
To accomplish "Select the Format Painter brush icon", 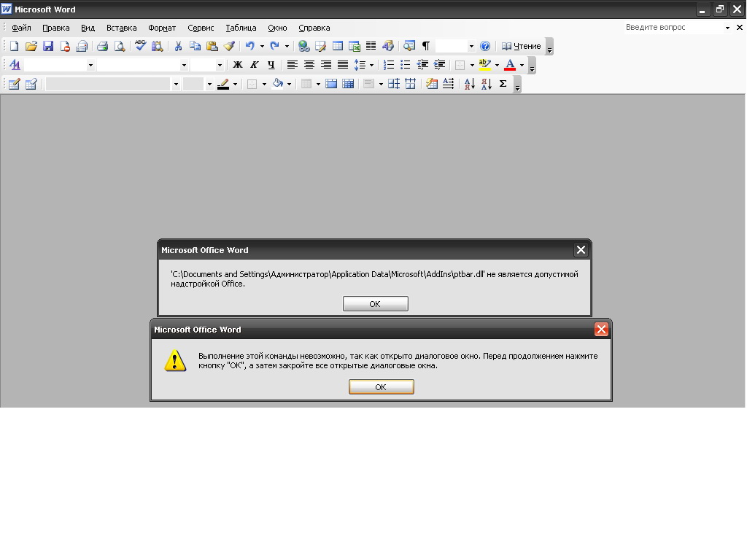I will 229,46.
